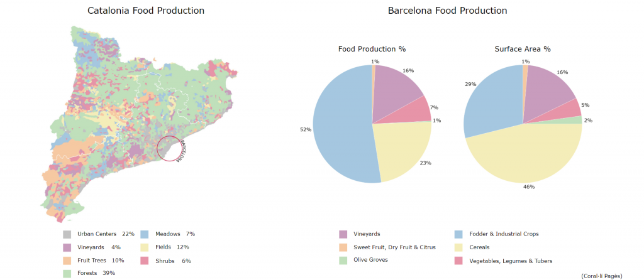
Task: Click the Forests legend color swatch
Action: [x=67, y=273]
